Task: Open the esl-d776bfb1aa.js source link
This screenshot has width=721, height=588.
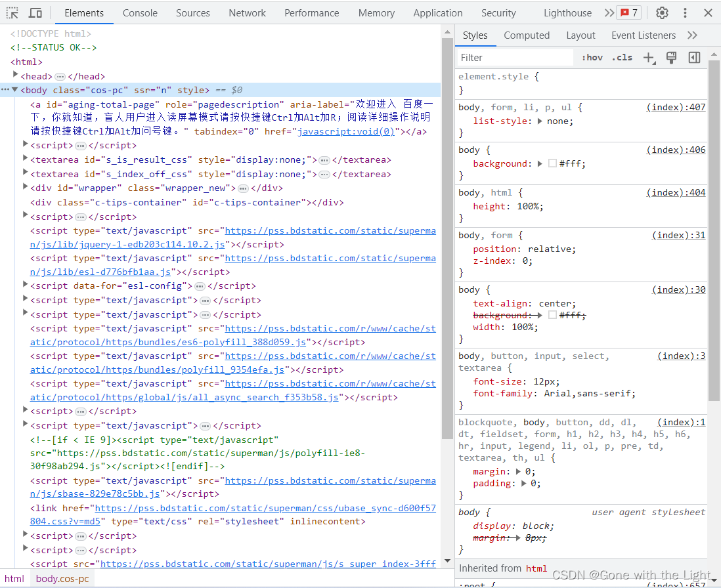Action: (x=100, y=272)
